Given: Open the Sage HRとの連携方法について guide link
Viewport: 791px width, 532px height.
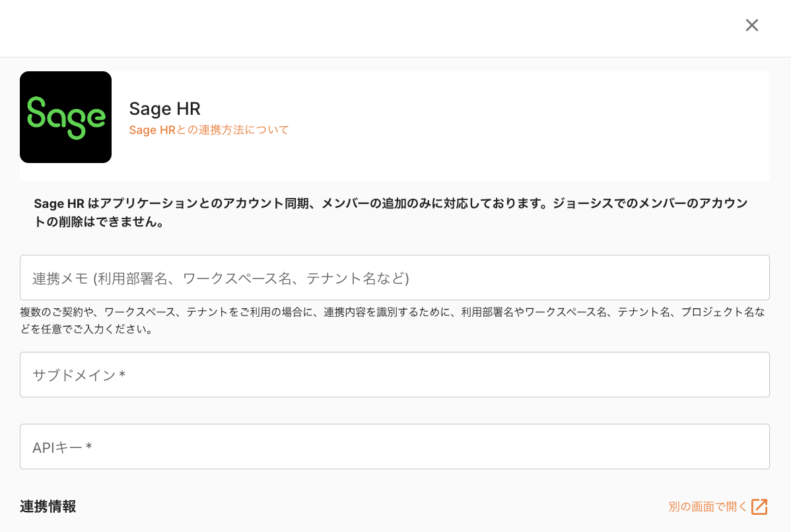Looking at the screenshot, I should tap(209, 130).
